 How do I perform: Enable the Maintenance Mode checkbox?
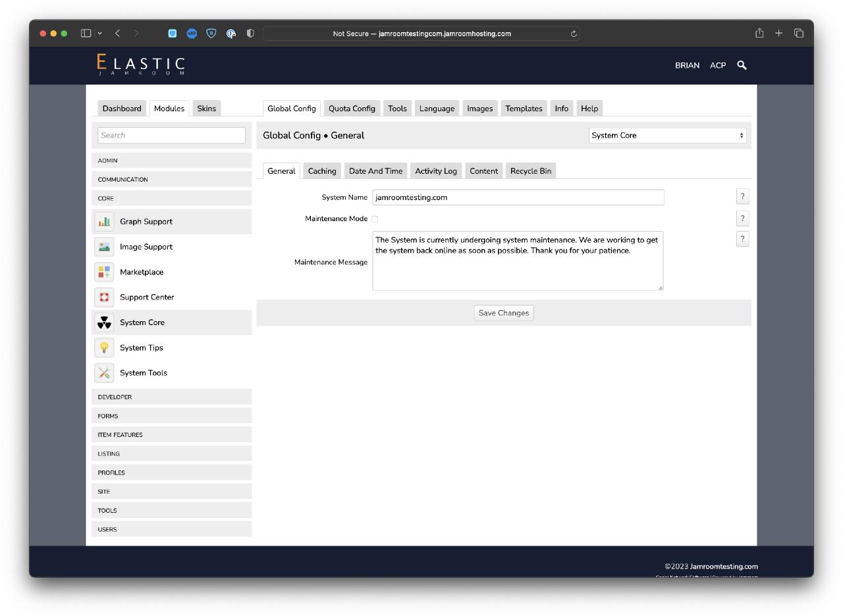375,219
